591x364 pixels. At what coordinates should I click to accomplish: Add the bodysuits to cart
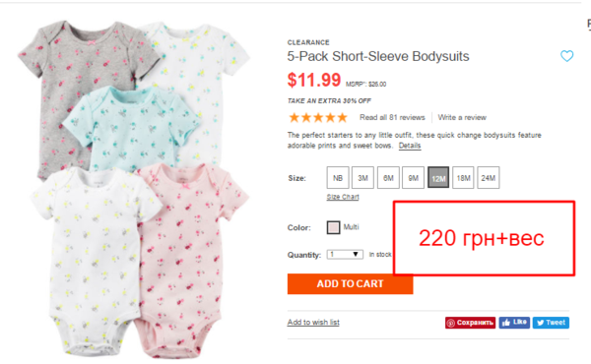350,284
